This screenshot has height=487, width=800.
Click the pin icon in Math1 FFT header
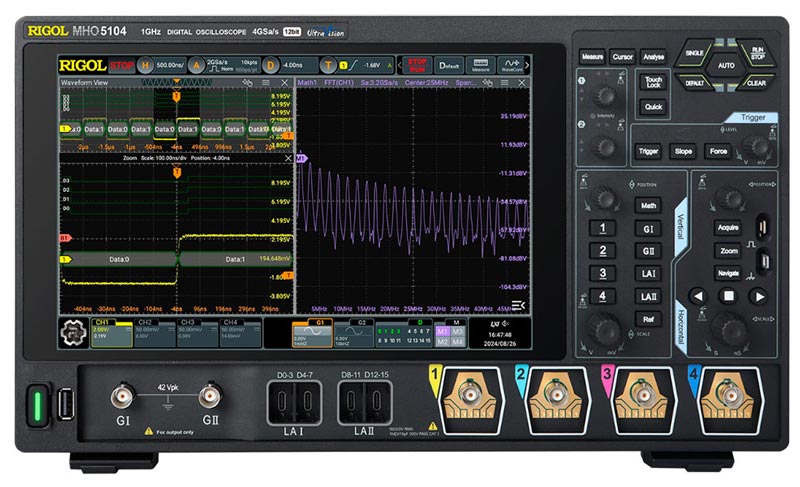click(x=488, y=83)
